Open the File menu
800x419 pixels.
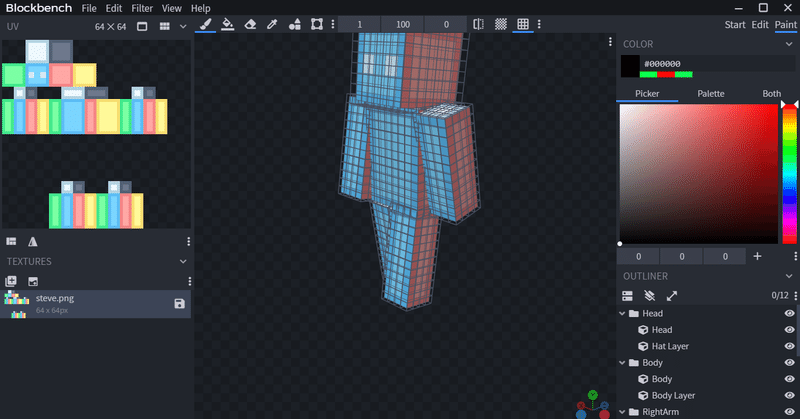click(x=89, y=8)
